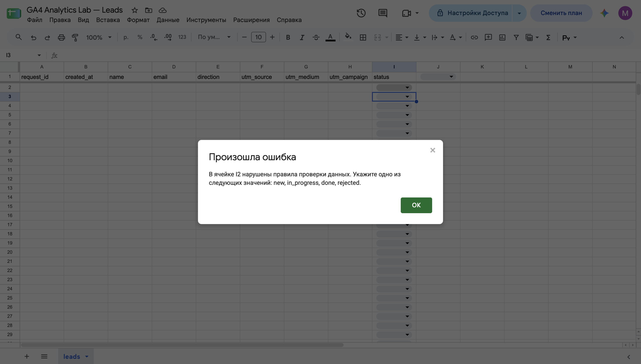Collapse the toolbar with the chevron

pyautogui.click(x=622, y=37)
